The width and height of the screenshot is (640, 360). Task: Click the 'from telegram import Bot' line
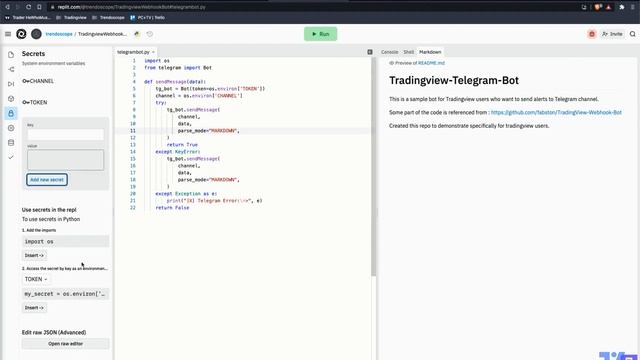[x=178, y=68]
